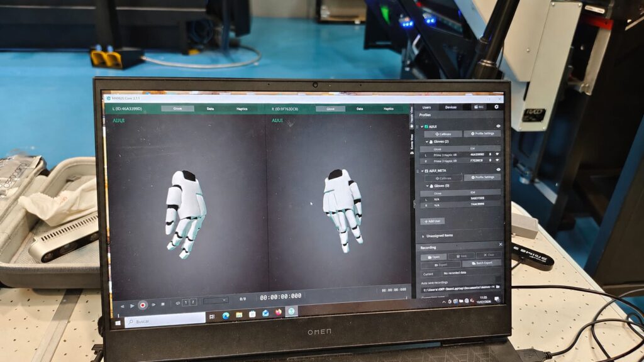Open the Windows Start menu
The height and width of the screenshot is (362, 644).
point(118,324)
